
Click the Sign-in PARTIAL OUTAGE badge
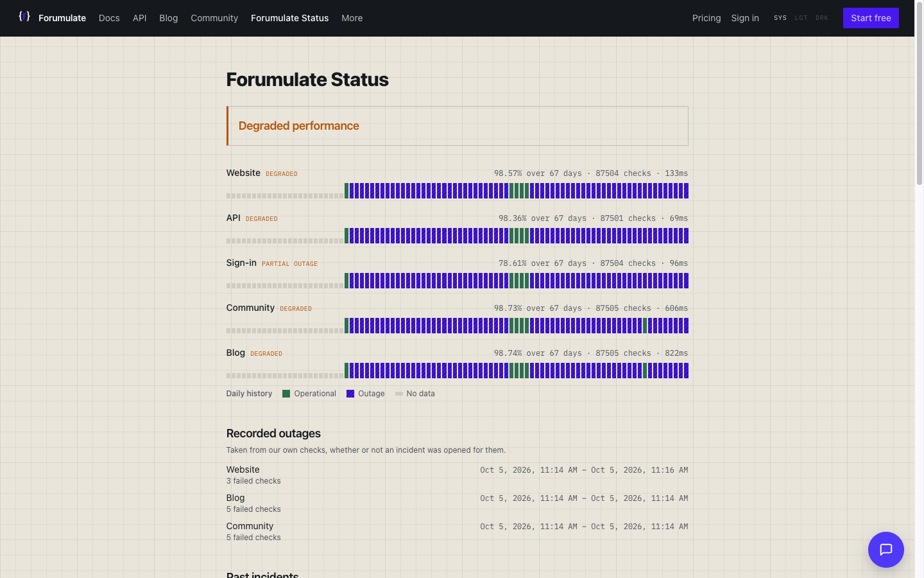tap(289, 264)
